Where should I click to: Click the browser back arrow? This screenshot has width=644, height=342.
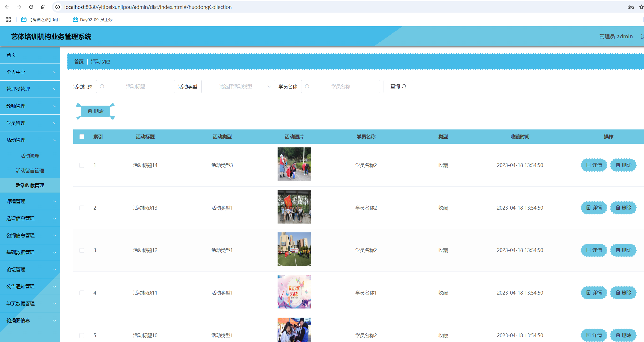7,7
